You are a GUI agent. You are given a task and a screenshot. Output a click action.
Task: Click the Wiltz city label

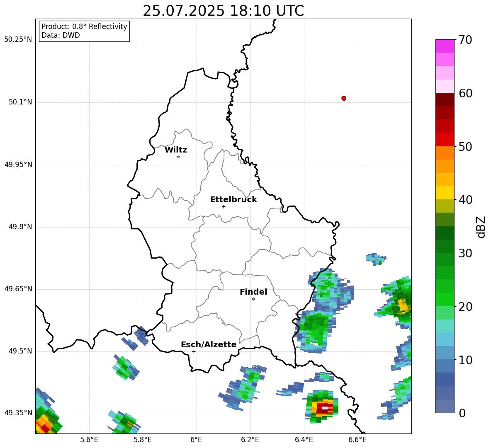coord(176,150)
